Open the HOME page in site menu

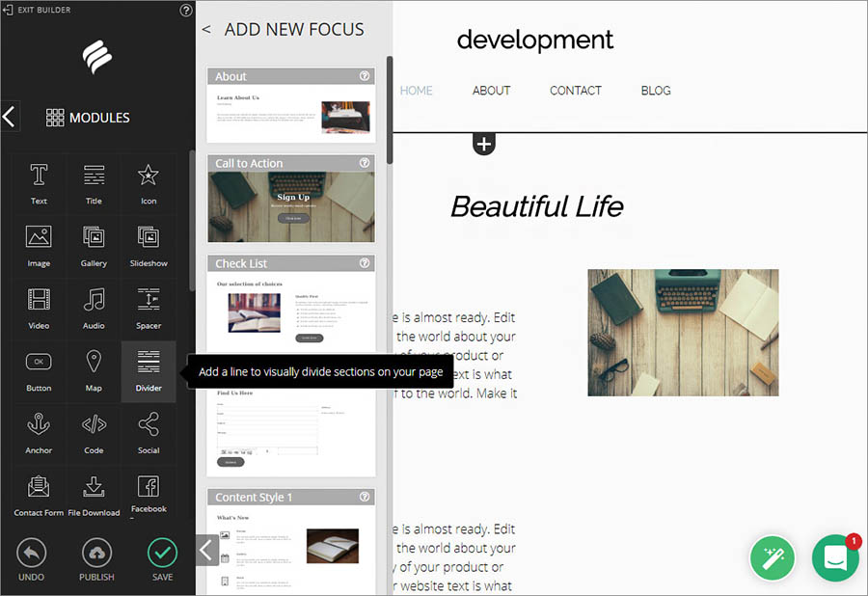click(x=417, y=91)
